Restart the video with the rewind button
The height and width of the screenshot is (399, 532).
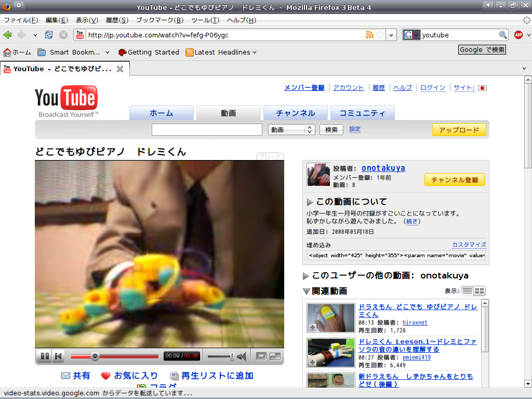[x=58, y=356]
